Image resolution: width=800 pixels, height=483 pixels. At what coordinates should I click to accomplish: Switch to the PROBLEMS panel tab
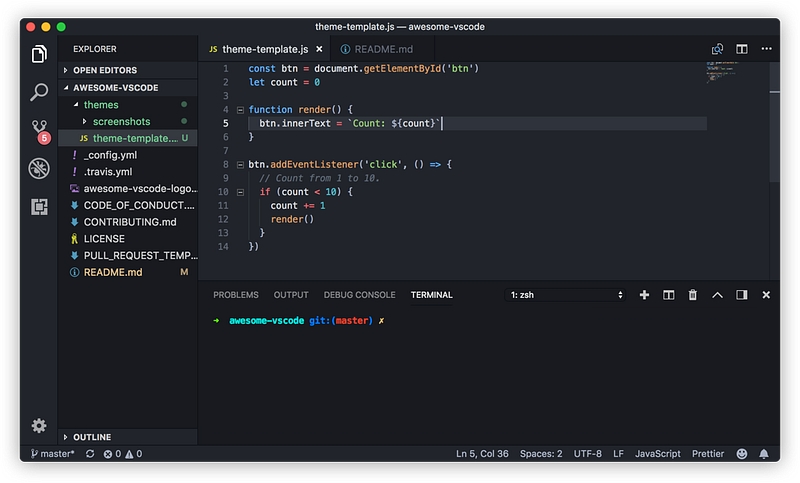pyautogui.click(x=236, y=295)
